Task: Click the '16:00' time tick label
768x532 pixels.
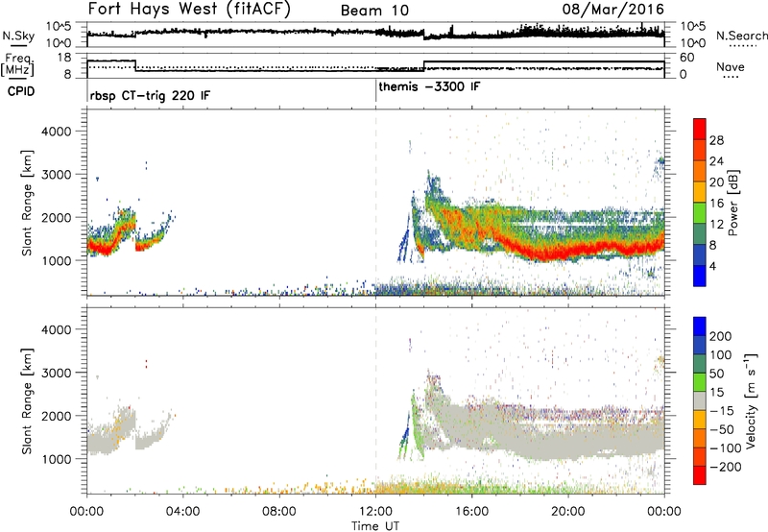Action: (x=471, y=512)
